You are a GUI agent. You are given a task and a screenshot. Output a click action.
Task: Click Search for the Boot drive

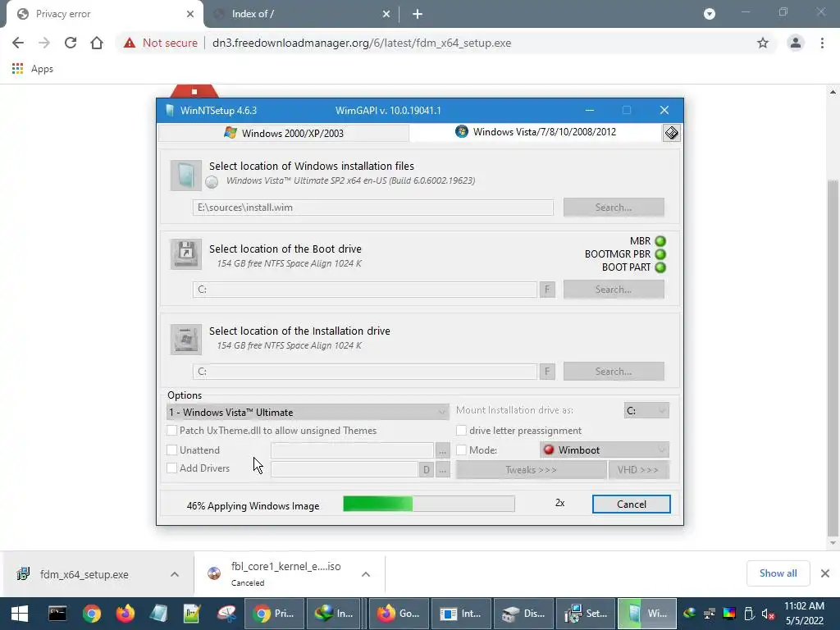click(614, 290)
